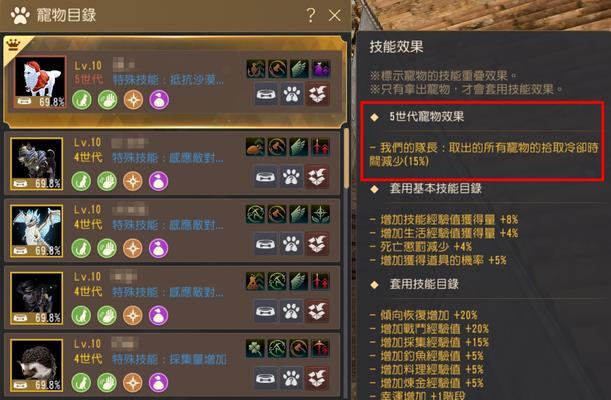Open the help question mark in 寵物目錄
The width and height of the screenshot is (611, 400).
pyautogui.click(x=311, y=16)
